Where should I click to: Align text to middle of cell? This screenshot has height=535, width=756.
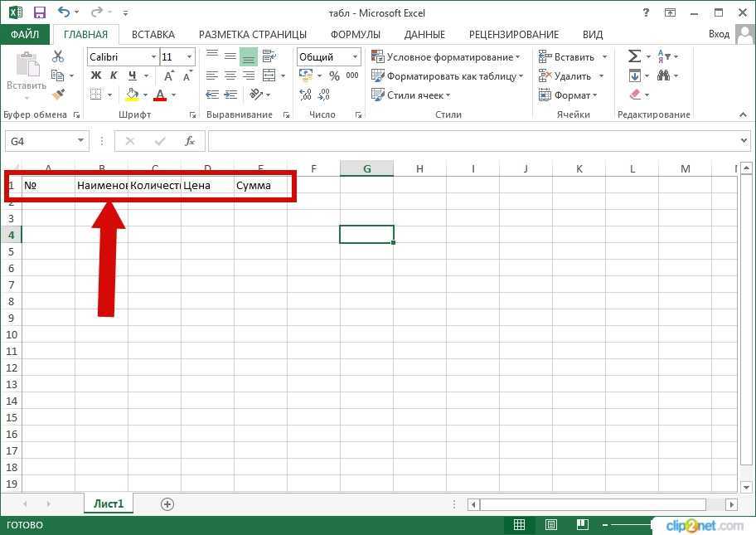coord(230,56)
